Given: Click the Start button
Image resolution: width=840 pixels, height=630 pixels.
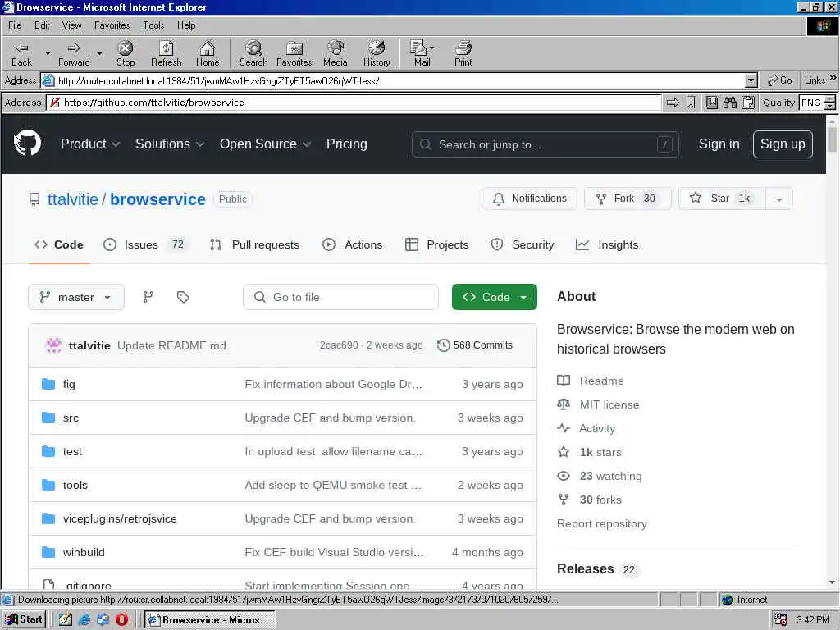Looking at the screenshot, I should point(24,619).
